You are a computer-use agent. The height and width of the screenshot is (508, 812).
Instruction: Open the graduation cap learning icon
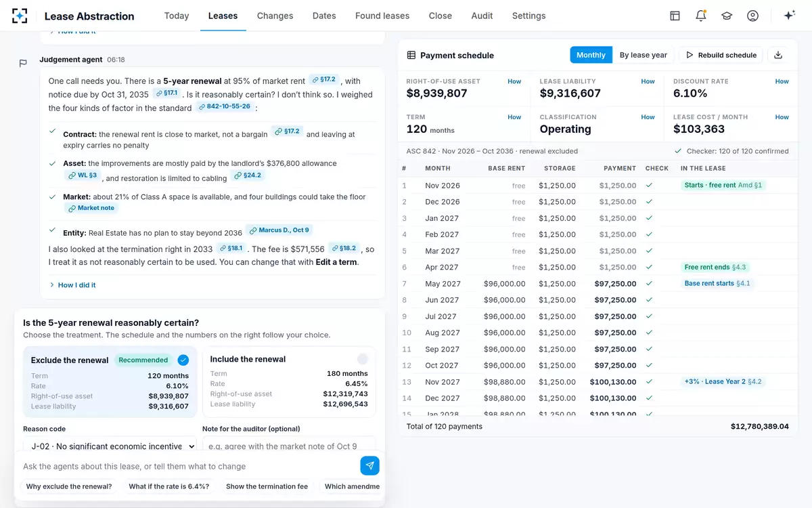pos(727,16)
